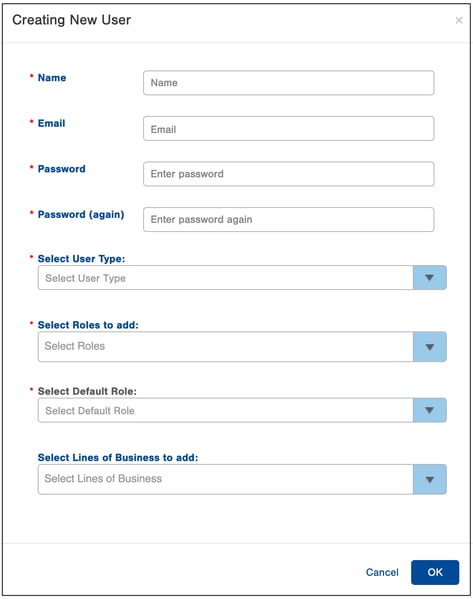Confirm with the OK button
473x599 pixels.
click(x=435, y=572)
